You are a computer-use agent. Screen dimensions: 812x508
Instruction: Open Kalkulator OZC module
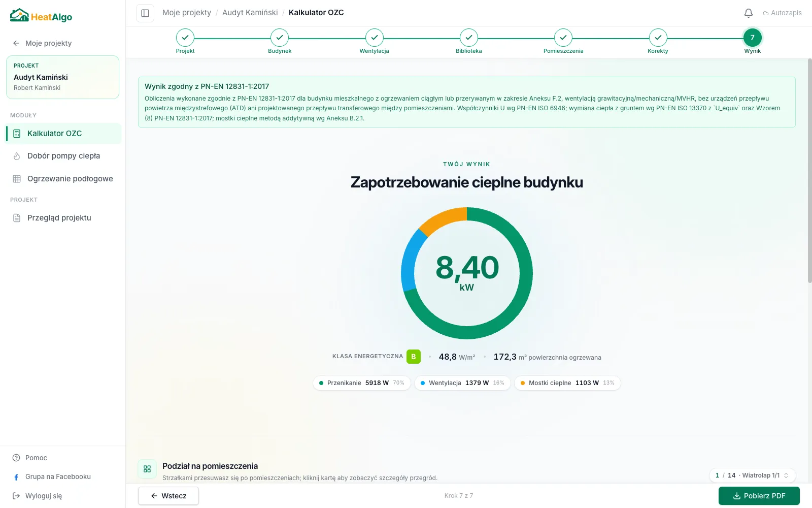click(x=63, y=134)
